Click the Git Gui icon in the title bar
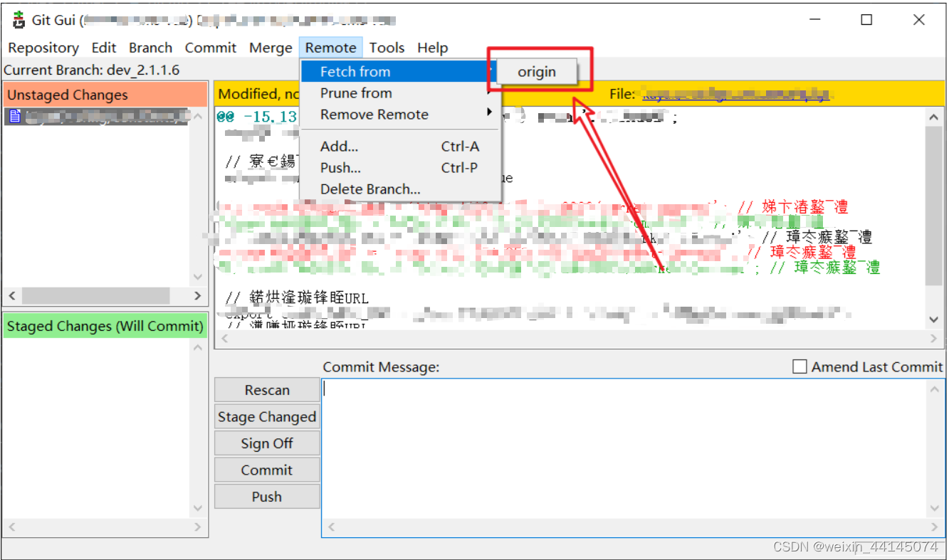Screen dimensions: 949x560 click(x=18, y=19)
